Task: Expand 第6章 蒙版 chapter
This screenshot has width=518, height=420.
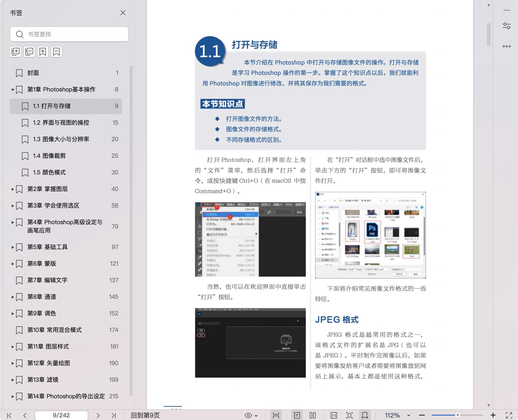Action: [13, 264]
